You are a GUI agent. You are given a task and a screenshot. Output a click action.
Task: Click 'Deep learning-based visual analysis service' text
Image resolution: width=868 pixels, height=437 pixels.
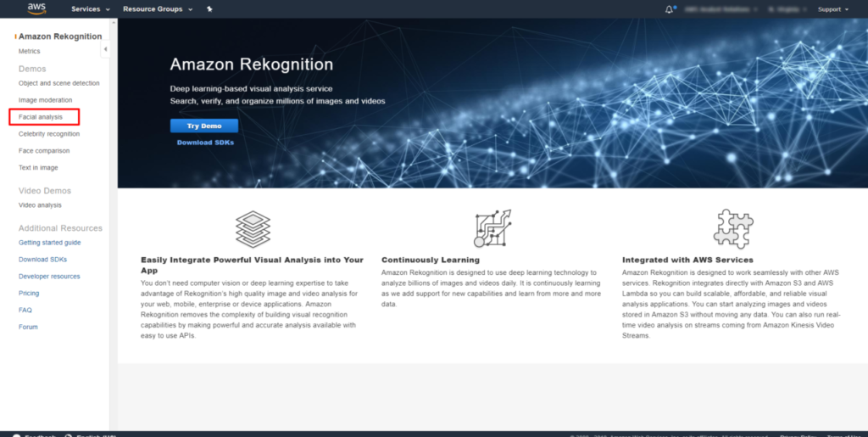[x=251, y=88]
